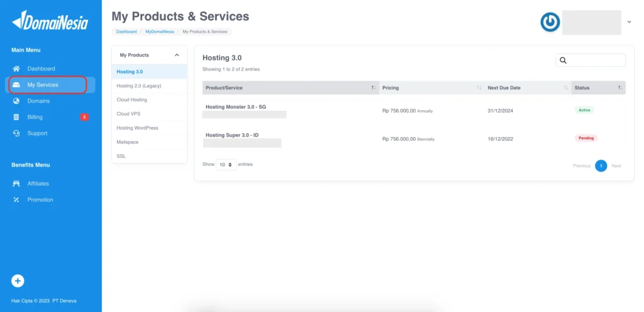Click the blue power profile avatar
Image resolution: width=644 pixels, height=312 pixels.
[x=550, y=22]
